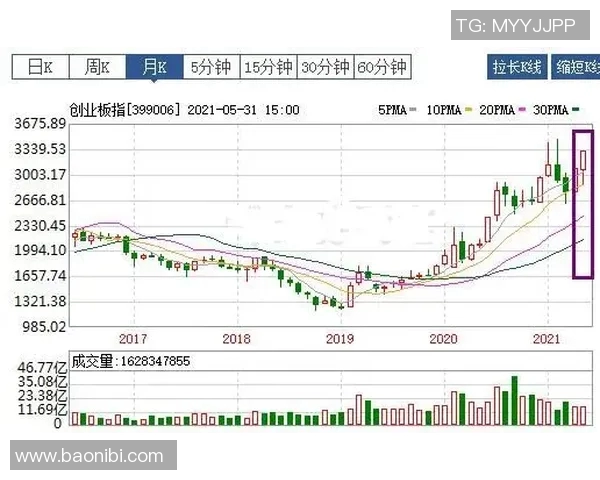
Task: Click the 3675.89 price axis label
Action: click(x=40, y=124)
